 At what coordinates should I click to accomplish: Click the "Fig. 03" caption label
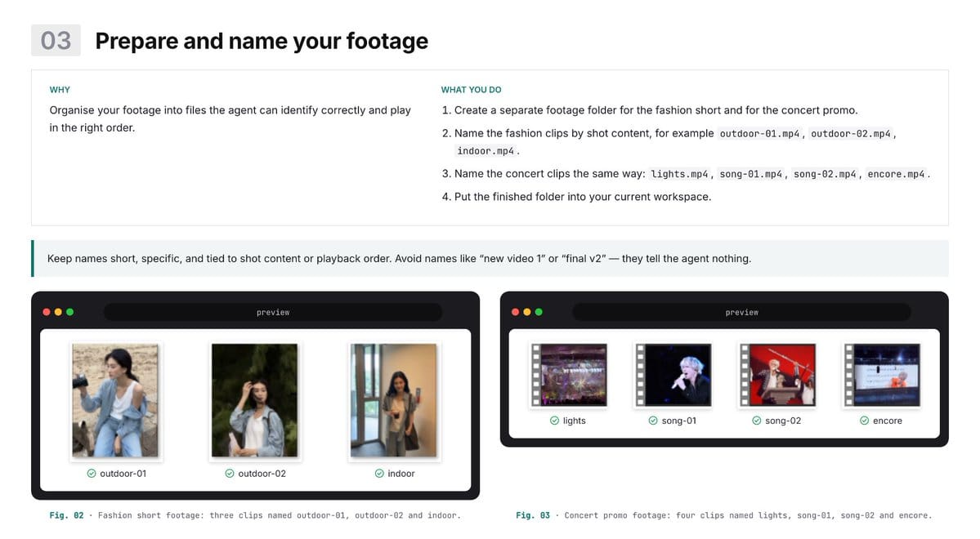point(532,515)
